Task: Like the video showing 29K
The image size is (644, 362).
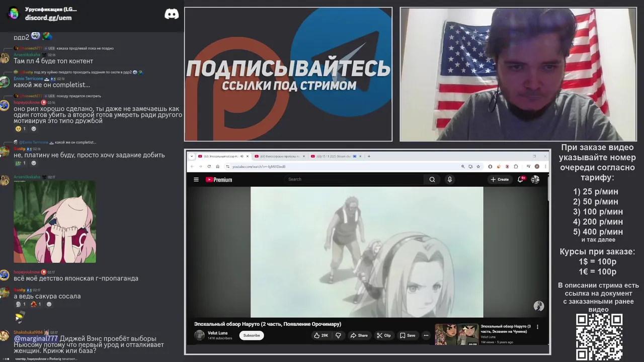Action: click(320, 335)
